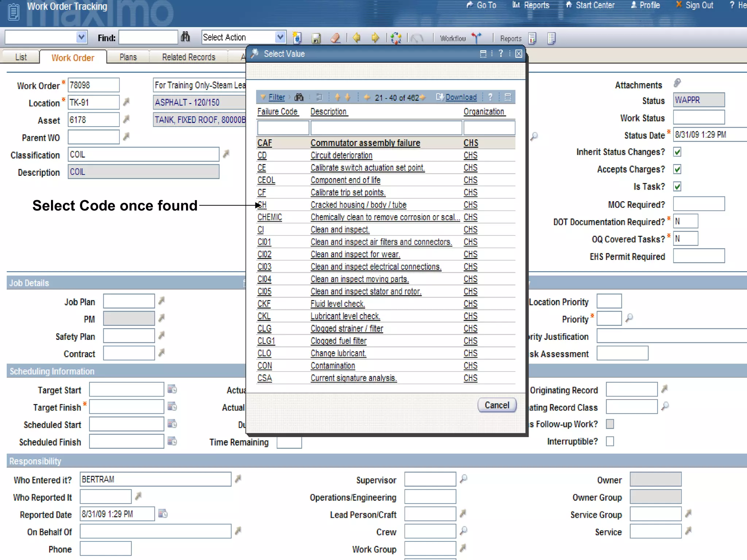
Task: Toggle the Accepts Charges checkbox
Action: point(677,170)
